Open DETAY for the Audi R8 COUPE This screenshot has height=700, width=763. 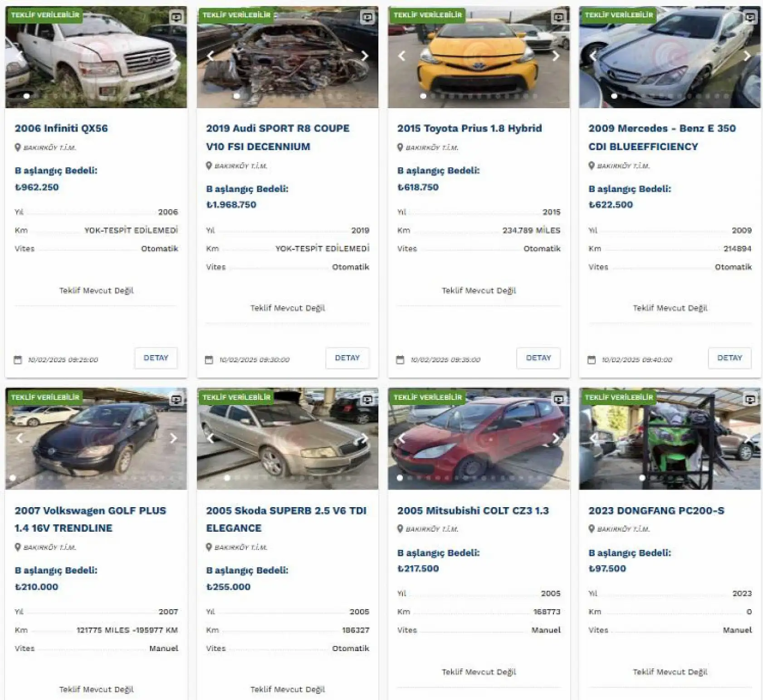pos(347,358)
